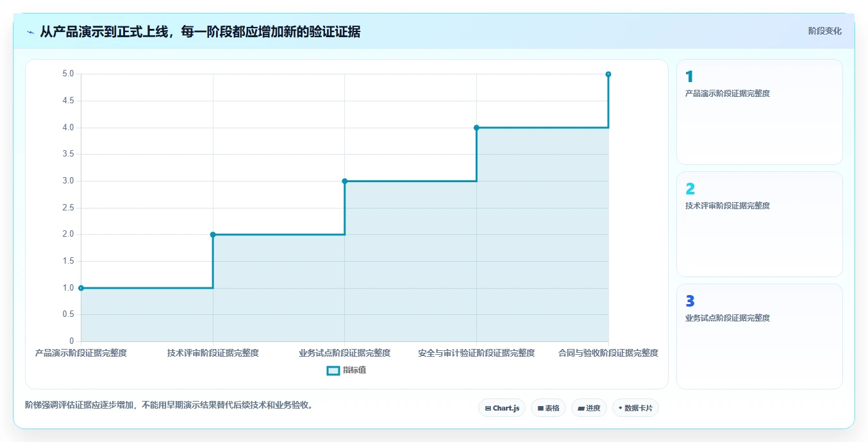Click the data point at value 1.0
The width and height of the screenshot is (868, 442).
tap(81, 288)
